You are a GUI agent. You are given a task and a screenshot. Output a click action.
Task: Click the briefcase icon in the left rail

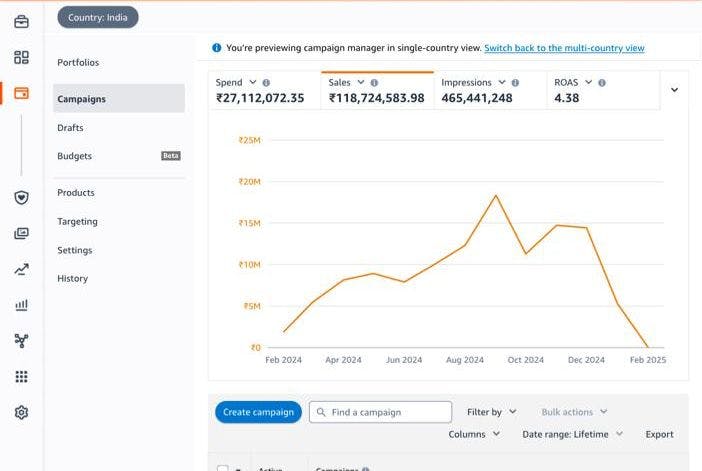21,21
